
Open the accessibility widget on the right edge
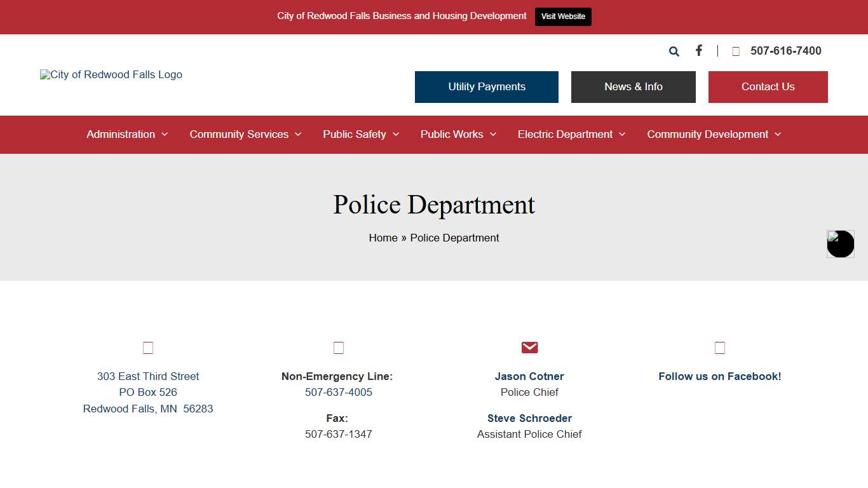(x=840, y=244)
